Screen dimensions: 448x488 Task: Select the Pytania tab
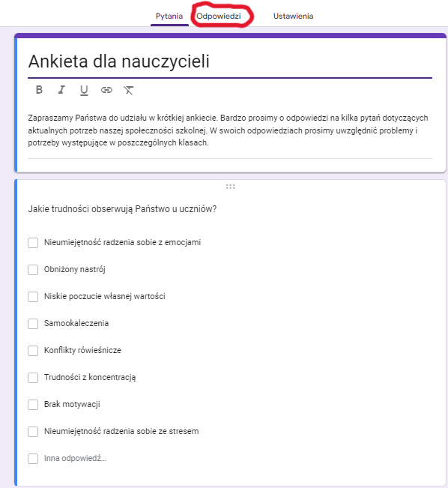click(169, 16)
